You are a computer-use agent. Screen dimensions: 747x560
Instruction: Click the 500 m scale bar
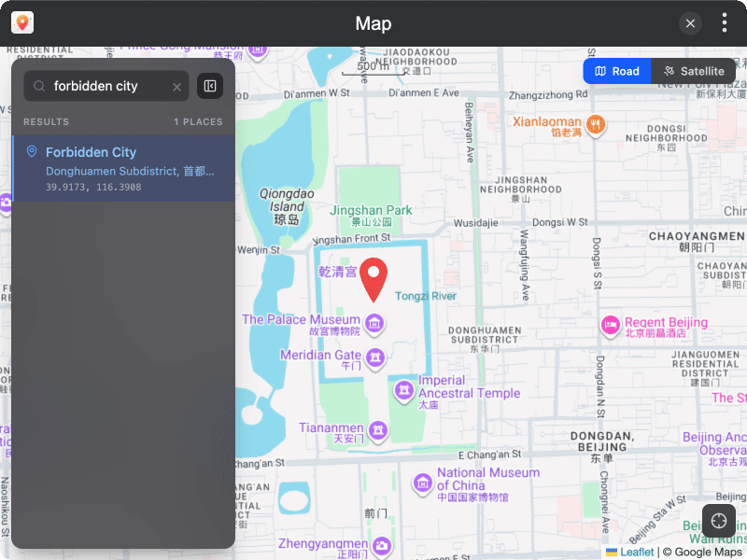tap(373, 67)
